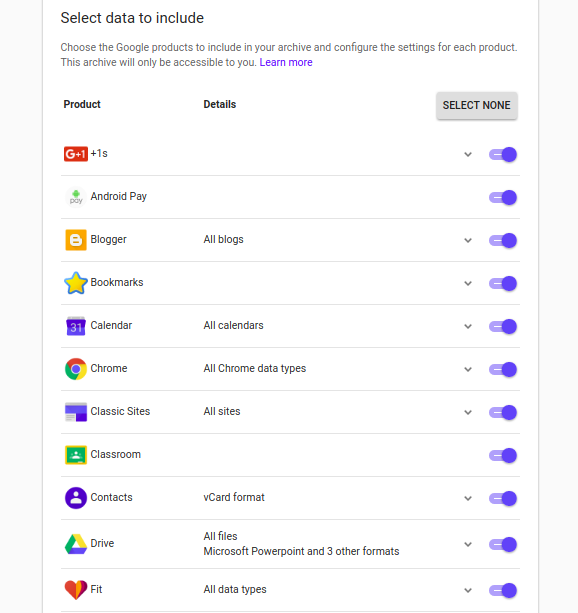This screenshot has height=613, width=578.
Task: Click the Chrome logo icon
Action: click(x=76, y=369)
